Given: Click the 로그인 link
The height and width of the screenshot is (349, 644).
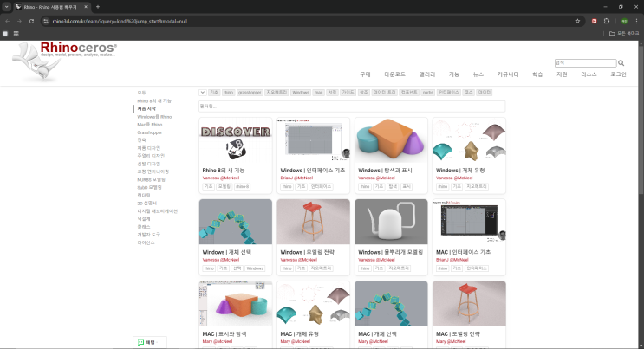Looking at the screenshot, I should tap(618, 74).
